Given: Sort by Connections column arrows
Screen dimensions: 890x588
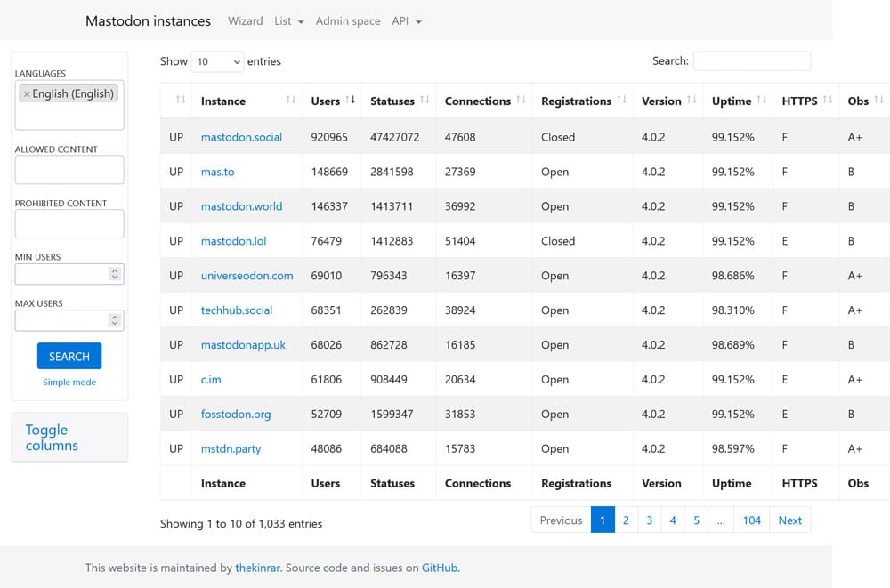Looking at the screenshot, I should coord(521,101).
